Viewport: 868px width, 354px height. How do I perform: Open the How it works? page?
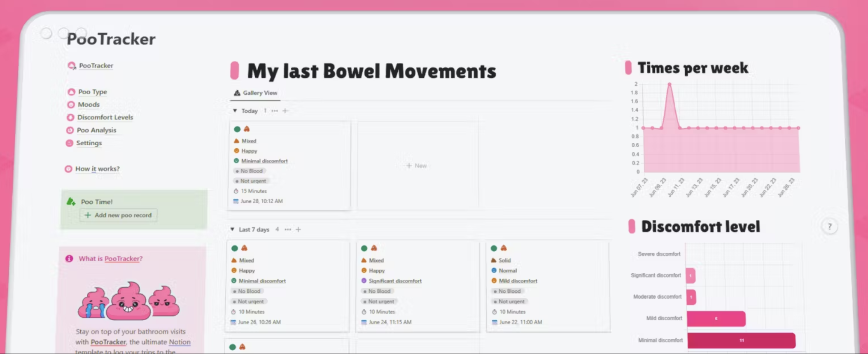[x=98, y=169]
